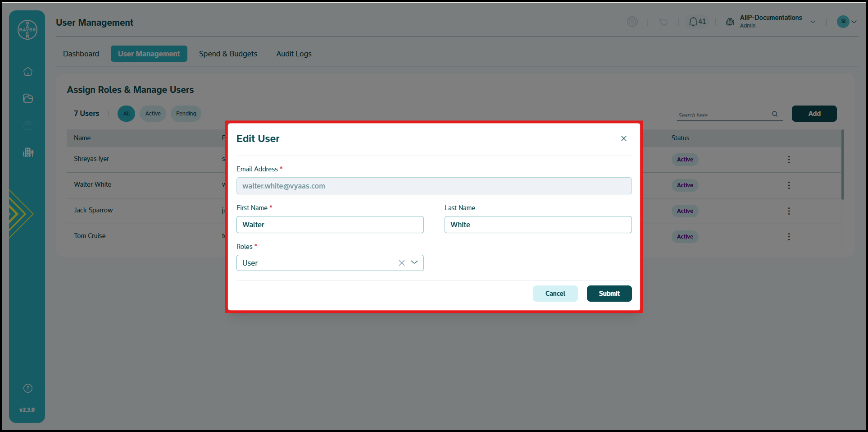Click the organization building icon in sidebar
This screenshot has width=868, height=432.
28,152
